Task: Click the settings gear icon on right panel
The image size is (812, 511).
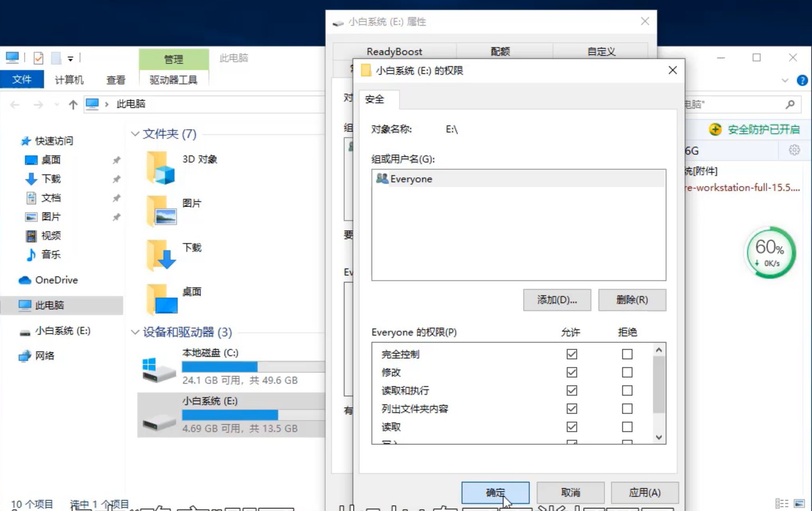Action: 794,150
